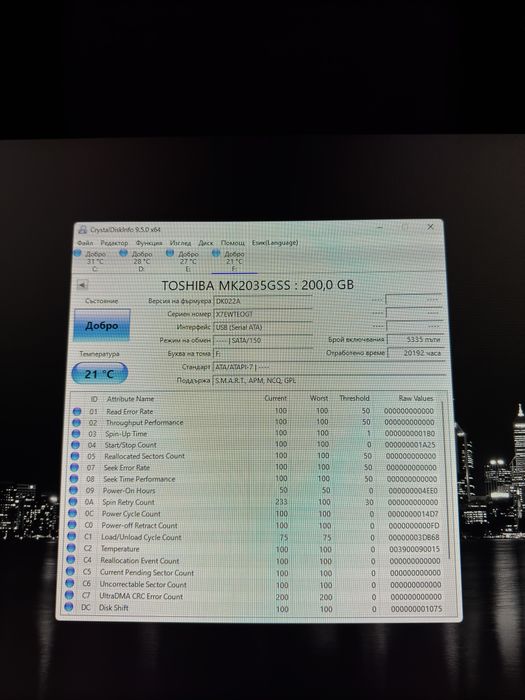The width and height of the screenshot is (525, 700).
Task: Click status icon for Current Pending Sector Count
Action: (x=71, y=572)
